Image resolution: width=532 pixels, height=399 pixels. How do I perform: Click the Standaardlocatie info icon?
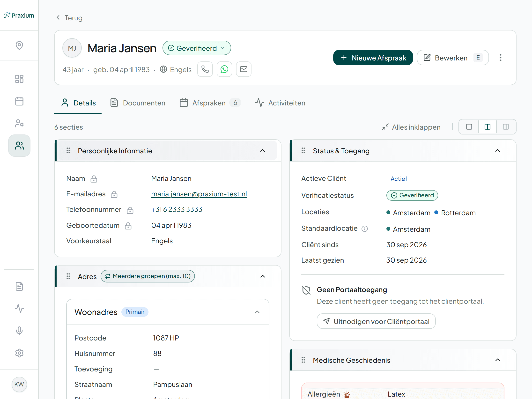pos(365,229)
